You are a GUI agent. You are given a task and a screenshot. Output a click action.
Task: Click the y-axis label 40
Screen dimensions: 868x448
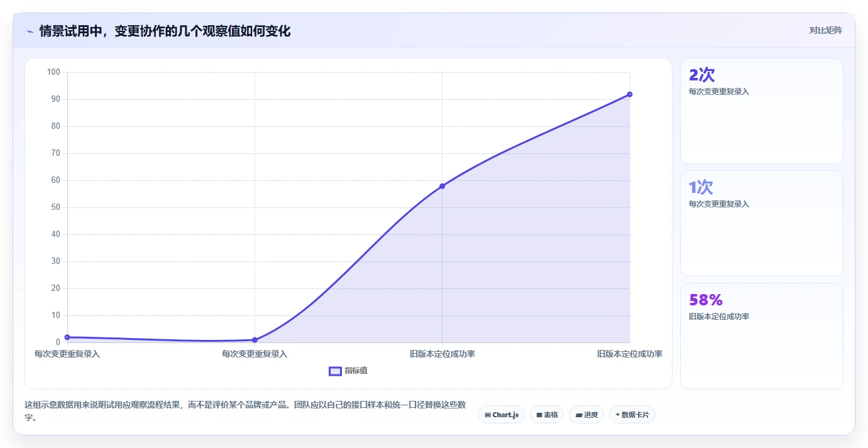click(x=55, y=234)
